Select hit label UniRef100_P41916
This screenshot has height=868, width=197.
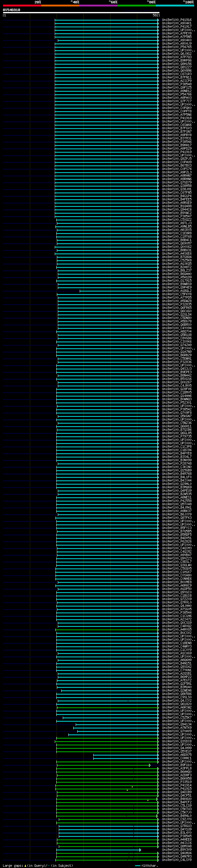[177, 20]
